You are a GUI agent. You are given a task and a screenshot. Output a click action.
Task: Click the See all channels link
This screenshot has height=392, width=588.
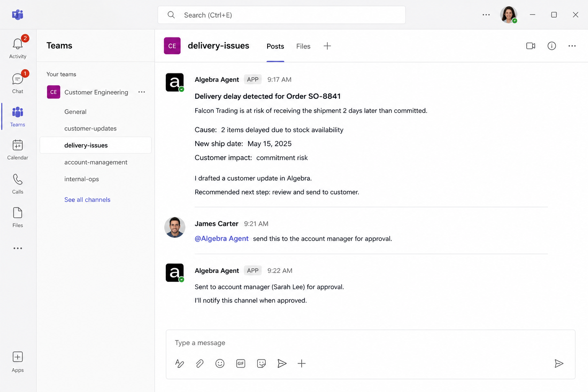[x=87, y=200]
